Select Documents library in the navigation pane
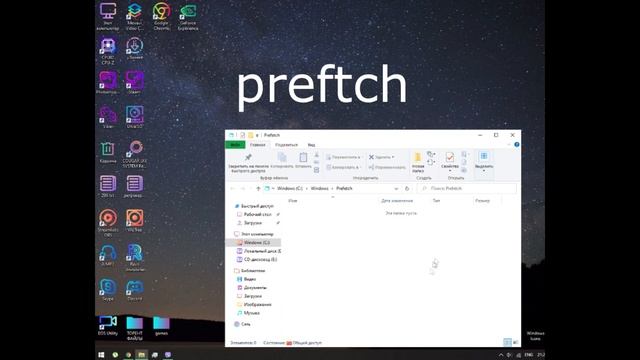Image resolution: width=640 pixels, height=360 pixels. click(x=252, y=288)
